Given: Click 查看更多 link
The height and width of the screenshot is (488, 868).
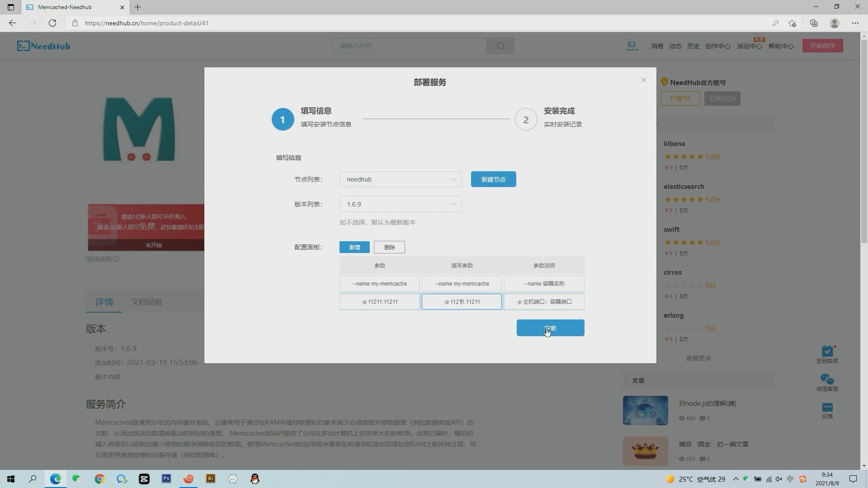Looking at the screenshot, I should [698, 358].
